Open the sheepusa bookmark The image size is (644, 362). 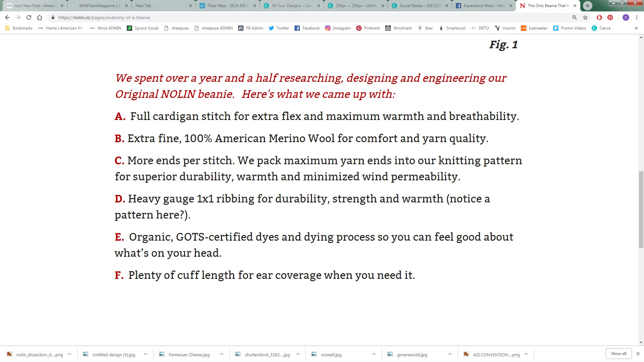point(176,28)
